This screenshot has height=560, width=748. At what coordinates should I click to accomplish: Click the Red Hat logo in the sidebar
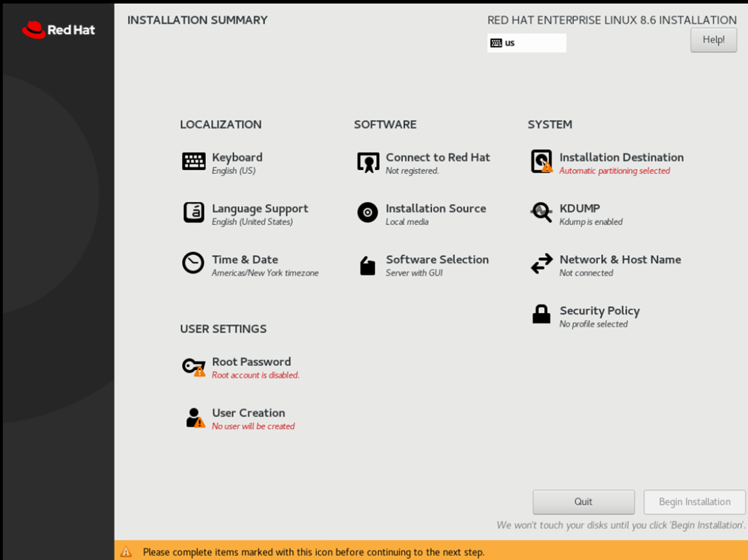58,29
